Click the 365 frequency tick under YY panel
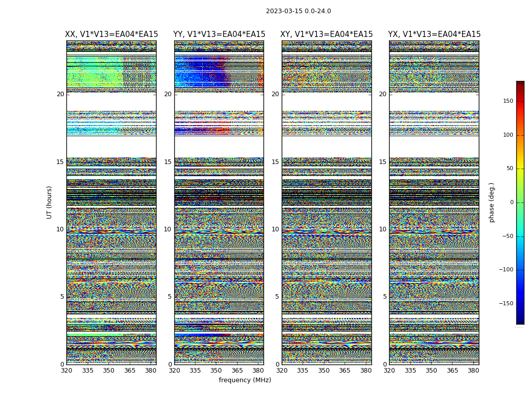The image size is (532, 405). [237, 371]
